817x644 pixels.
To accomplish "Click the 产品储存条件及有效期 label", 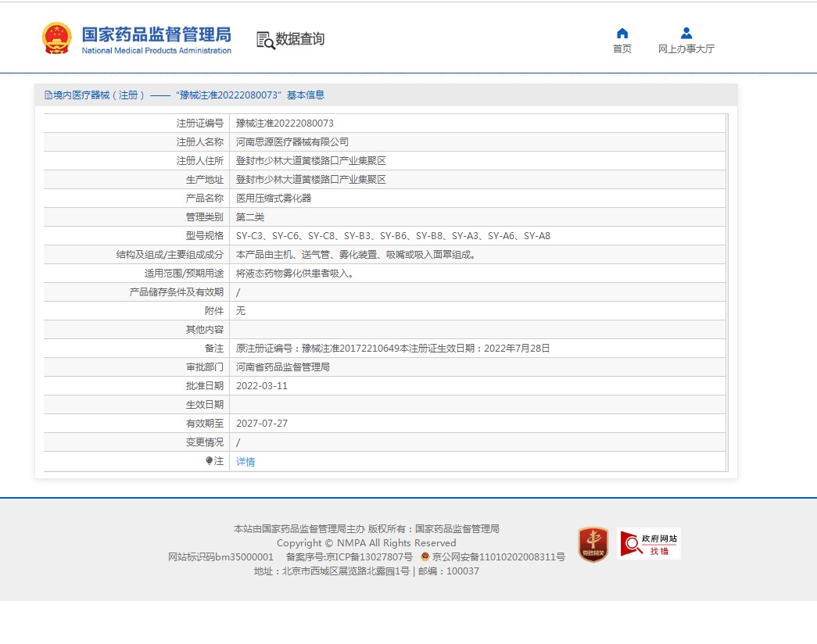I will click(x=177, y=292).
